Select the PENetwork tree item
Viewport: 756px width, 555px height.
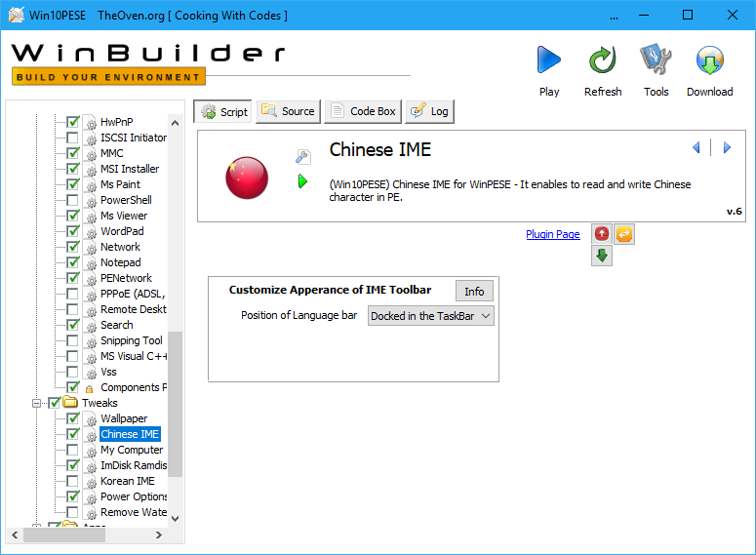tap(126, 278)
